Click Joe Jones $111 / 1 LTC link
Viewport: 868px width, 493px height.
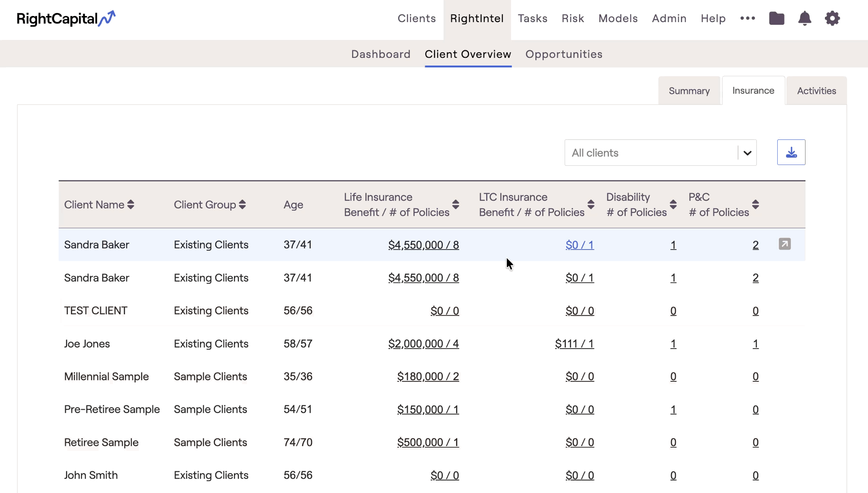click(x=574, y=344)
